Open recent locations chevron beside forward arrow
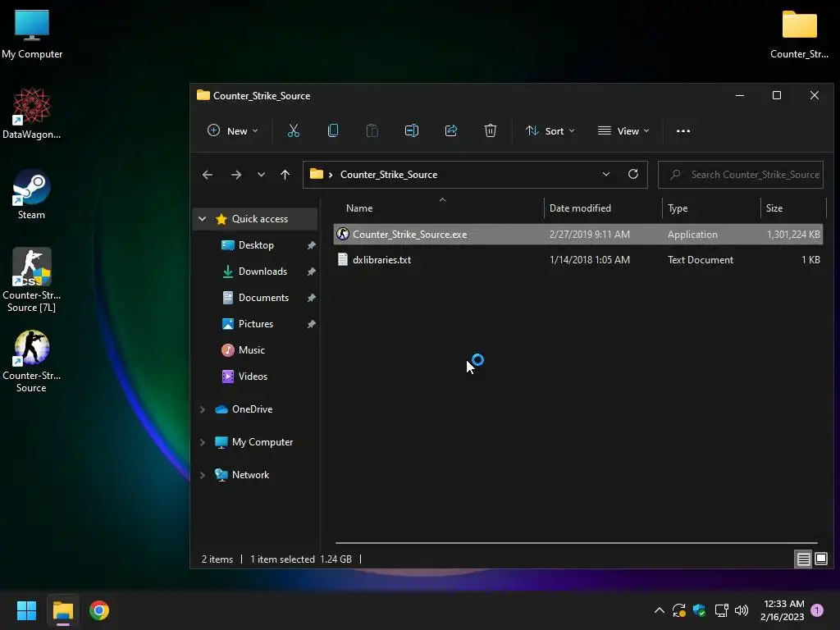The image size is (840, 630). pyautogui.click(x=261, y=175)
